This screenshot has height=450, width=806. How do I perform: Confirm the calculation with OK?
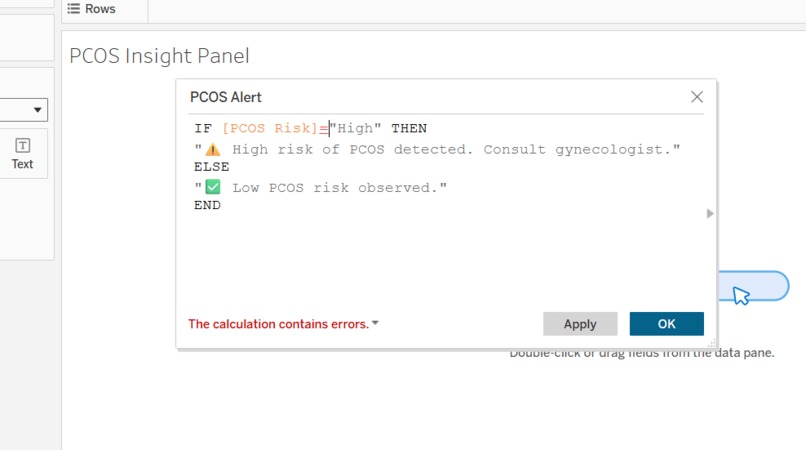(x=666, y=324)
